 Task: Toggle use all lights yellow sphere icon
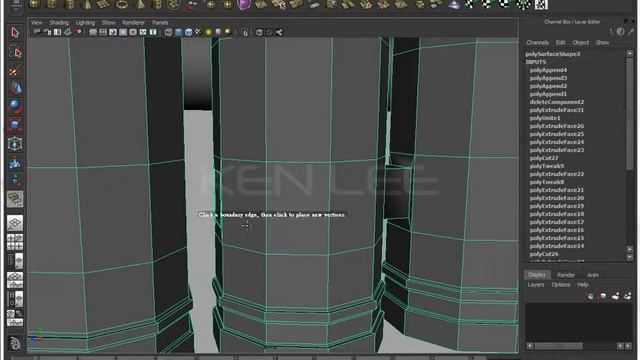click(209, 32)
